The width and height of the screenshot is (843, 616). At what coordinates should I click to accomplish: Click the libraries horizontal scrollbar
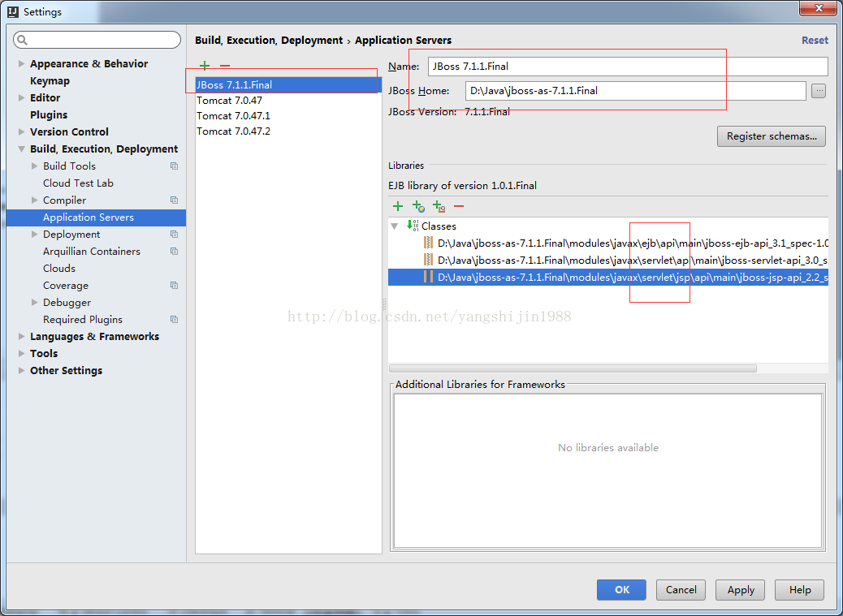pyautogui.click(x=573, y=368)
